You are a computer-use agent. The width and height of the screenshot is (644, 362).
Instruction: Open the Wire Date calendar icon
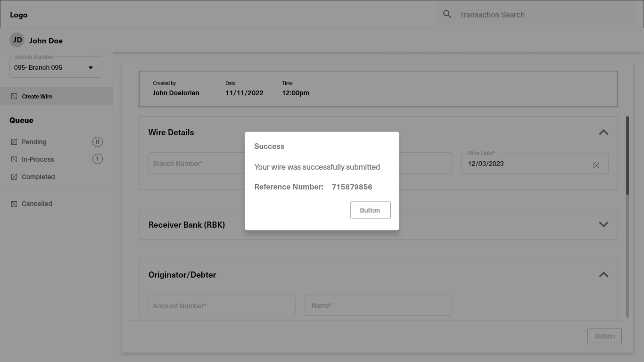coord(596,165)
